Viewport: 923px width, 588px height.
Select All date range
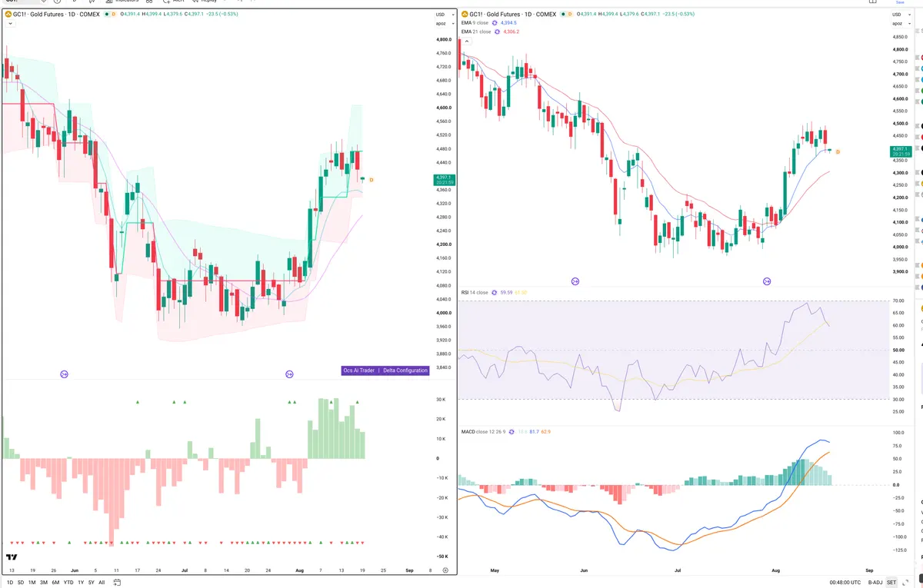click(x=102, y=583)
